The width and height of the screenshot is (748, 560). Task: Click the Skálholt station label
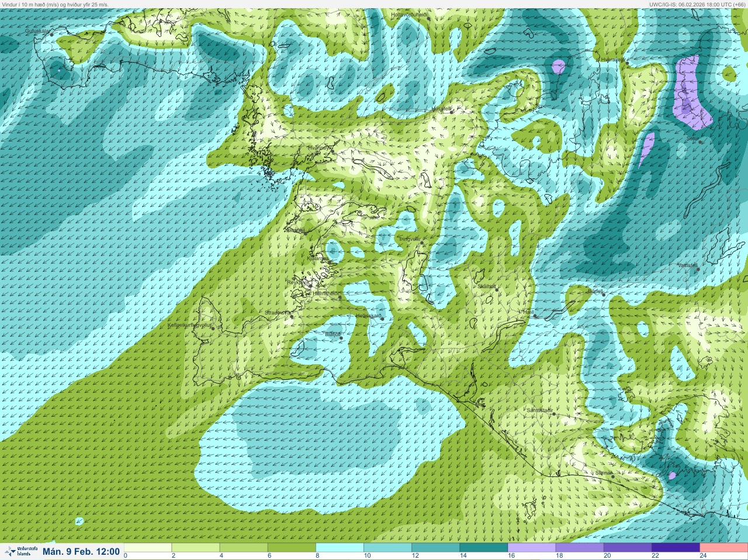[487, 286]
